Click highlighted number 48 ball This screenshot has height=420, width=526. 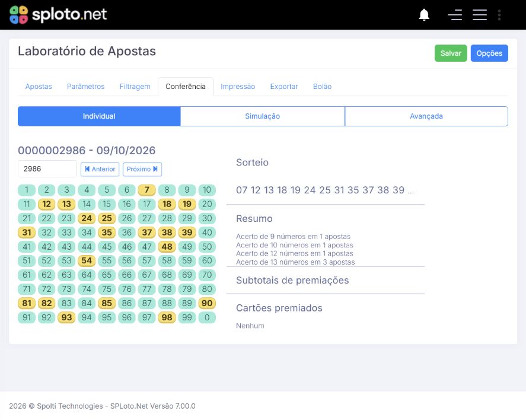167,247
